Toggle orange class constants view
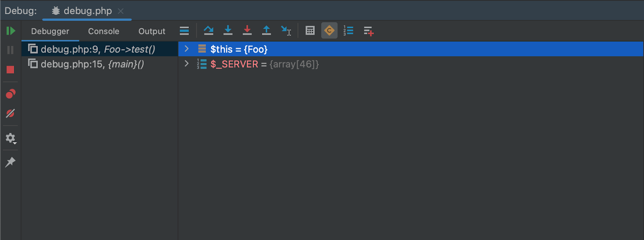This screenshot has width=644, height=240. coord(329,31)
